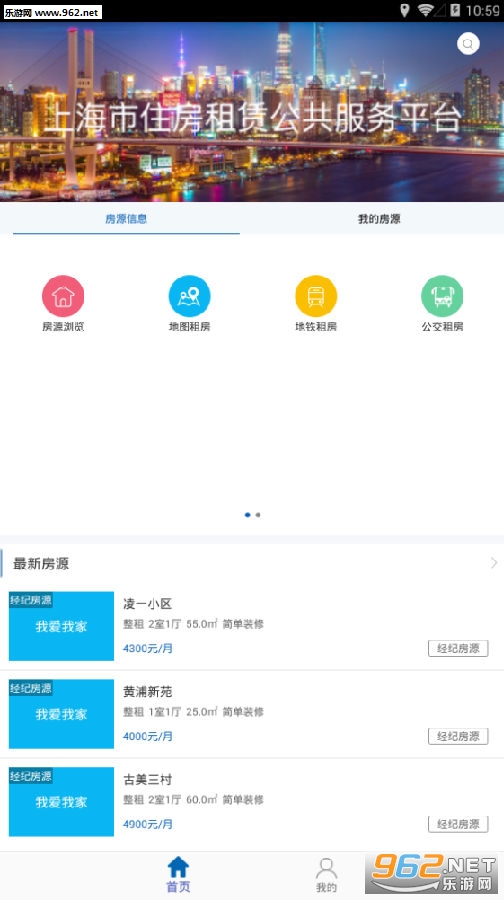Screen dimensions: 504x900
Task: Click 经纪房源 button for 古美三村
Action: (458, 824)
